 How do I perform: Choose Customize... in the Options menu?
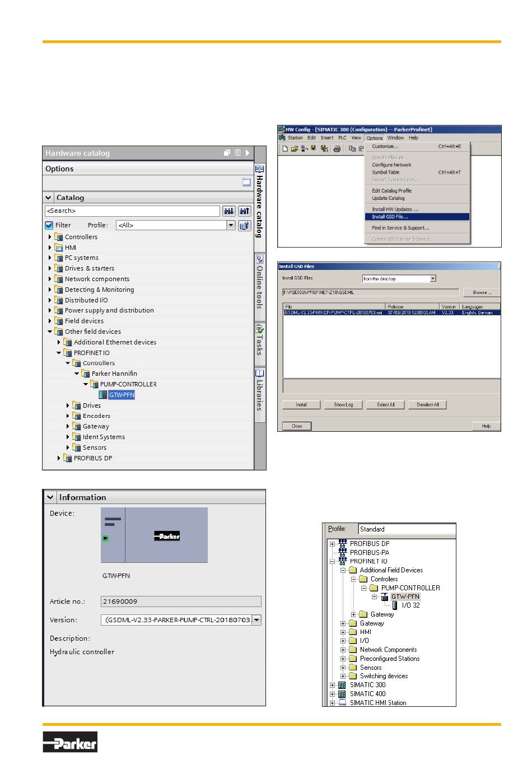coord(417,146)
